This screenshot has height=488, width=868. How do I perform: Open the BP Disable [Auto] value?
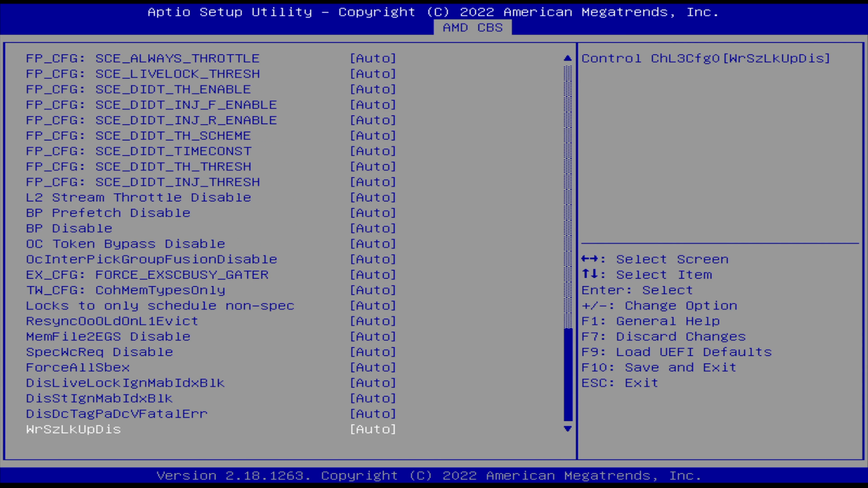click(373, 228)
